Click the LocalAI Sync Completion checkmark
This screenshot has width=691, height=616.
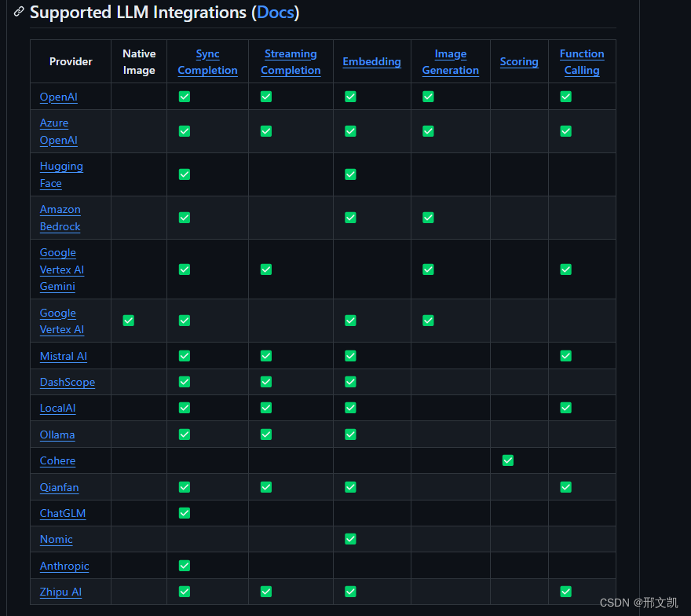185,408
